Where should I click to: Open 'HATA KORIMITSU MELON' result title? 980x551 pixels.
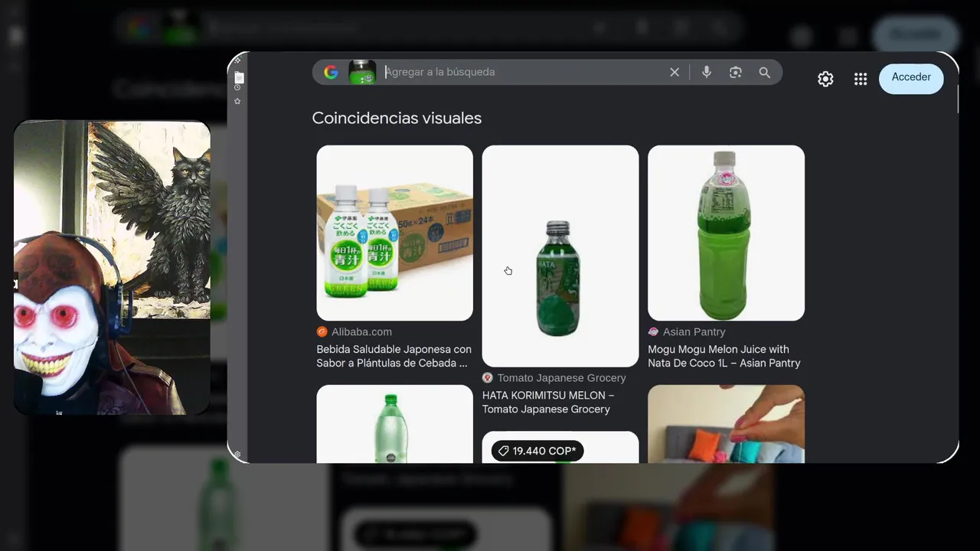tap(548, 402)
